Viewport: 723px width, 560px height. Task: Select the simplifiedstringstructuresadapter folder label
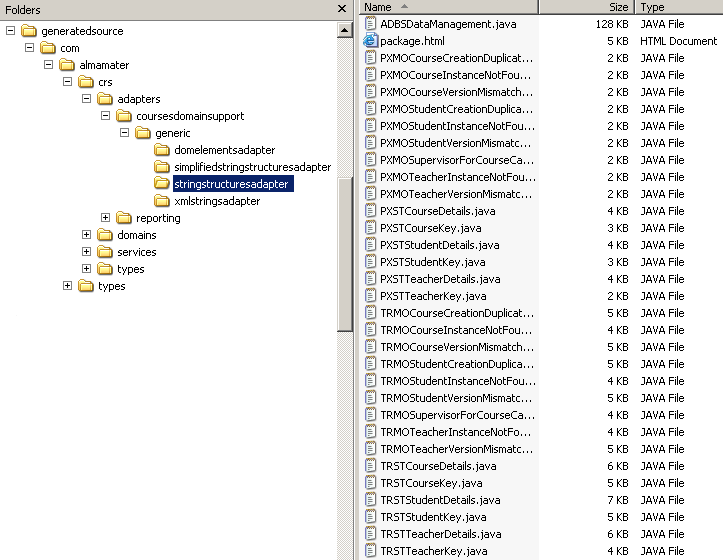[x=253, y=167]
